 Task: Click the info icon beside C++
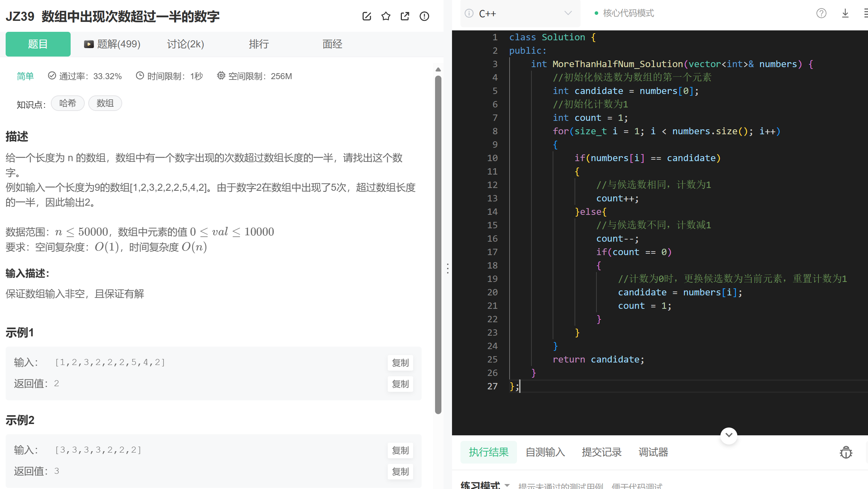coord(469,13)
